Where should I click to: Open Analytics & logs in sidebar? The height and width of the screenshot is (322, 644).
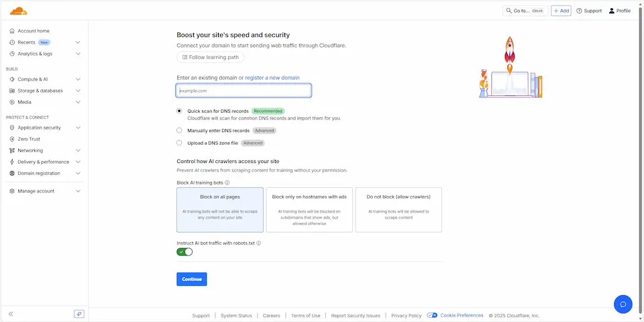[x=44, y=54]
